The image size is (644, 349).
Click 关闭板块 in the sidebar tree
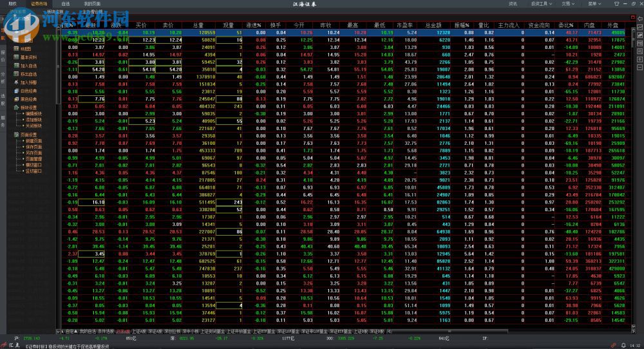pos(33,126)
